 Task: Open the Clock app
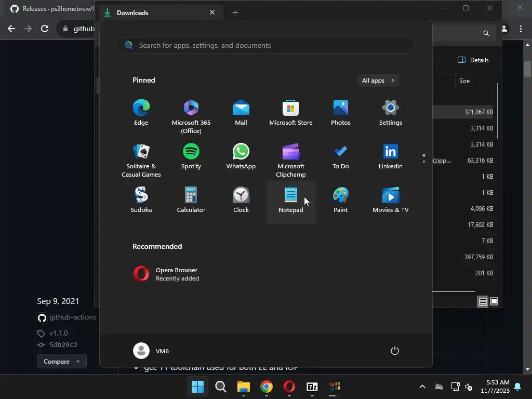point(241,201)
